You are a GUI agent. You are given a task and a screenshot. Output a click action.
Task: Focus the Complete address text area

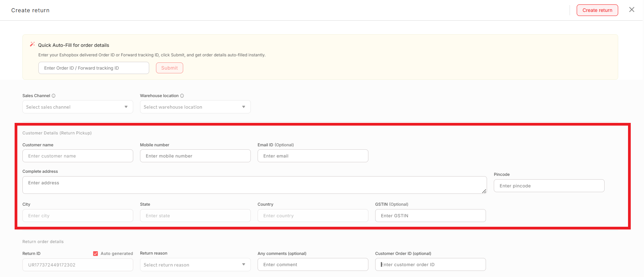click(254, 185)
